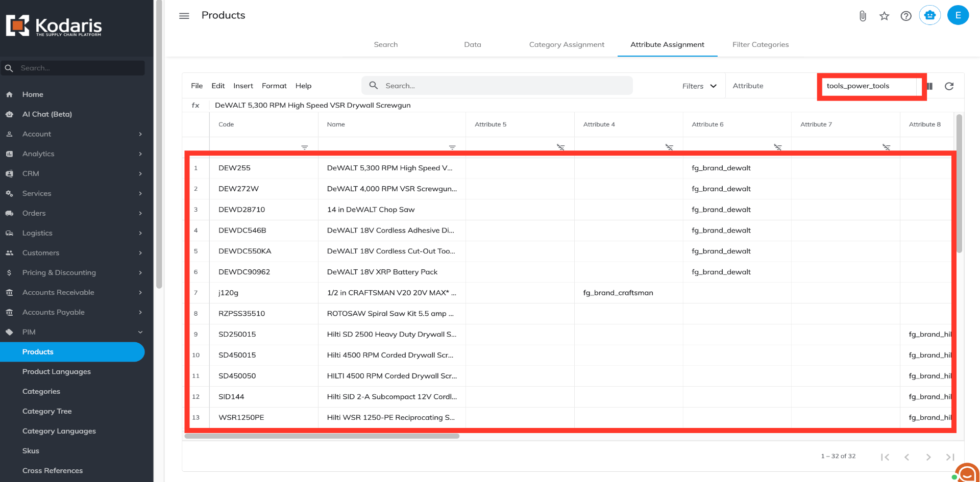Open the Edit menu

click(218, 86)
